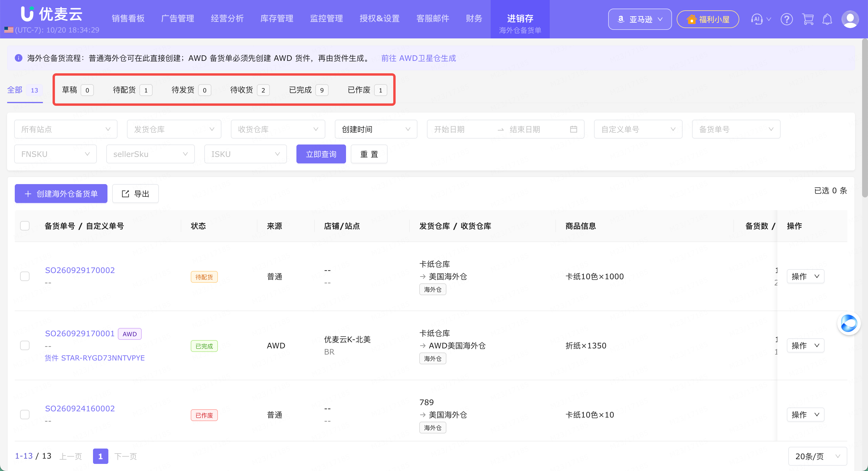This screenshot has width=868, height=471.
Task: Click the 立即查询 button
Action: [x=321, y=154]
